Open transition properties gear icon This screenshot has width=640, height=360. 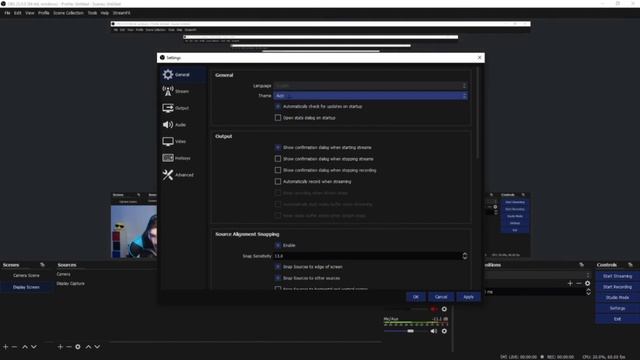click(587, 283)
